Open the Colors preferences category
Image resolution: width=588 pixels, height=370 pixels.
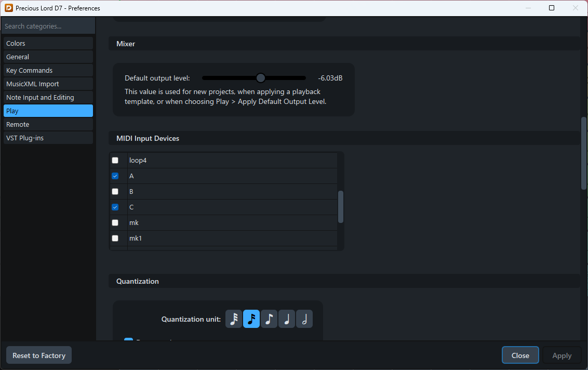(48, 43)
